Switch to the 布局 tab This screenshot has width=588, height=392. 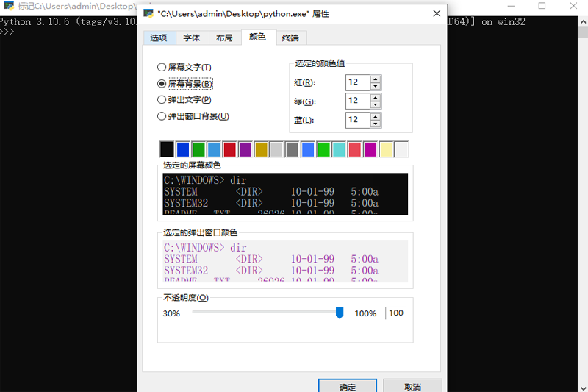[x=225, y=38]
